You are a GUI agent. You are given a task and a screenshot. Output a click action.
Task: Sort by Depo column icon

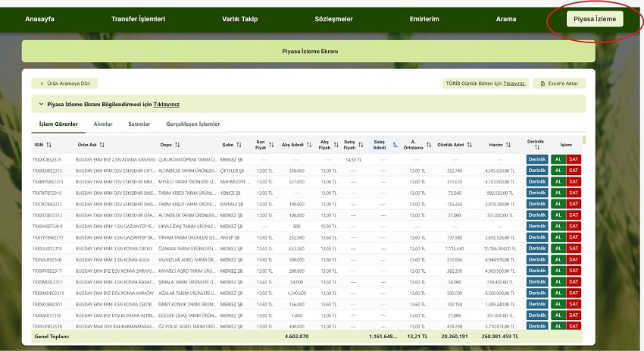tap(177, 144)
